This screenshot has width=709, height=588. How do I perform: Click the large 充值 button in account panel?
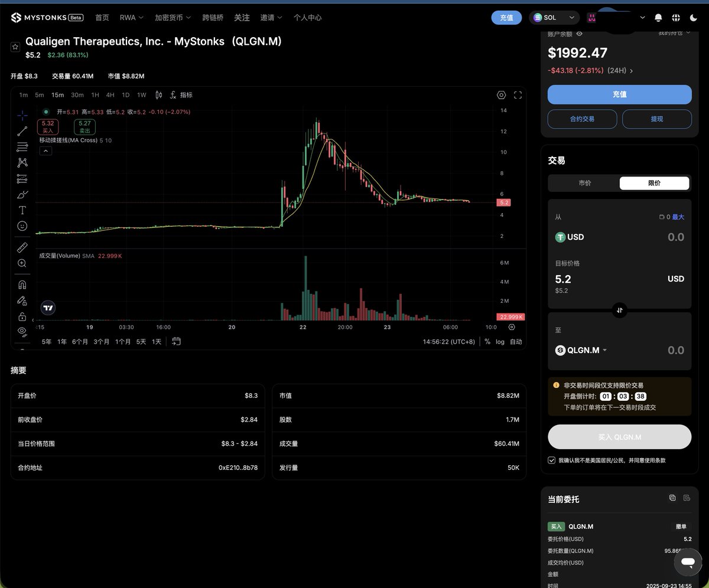[620, 94]
